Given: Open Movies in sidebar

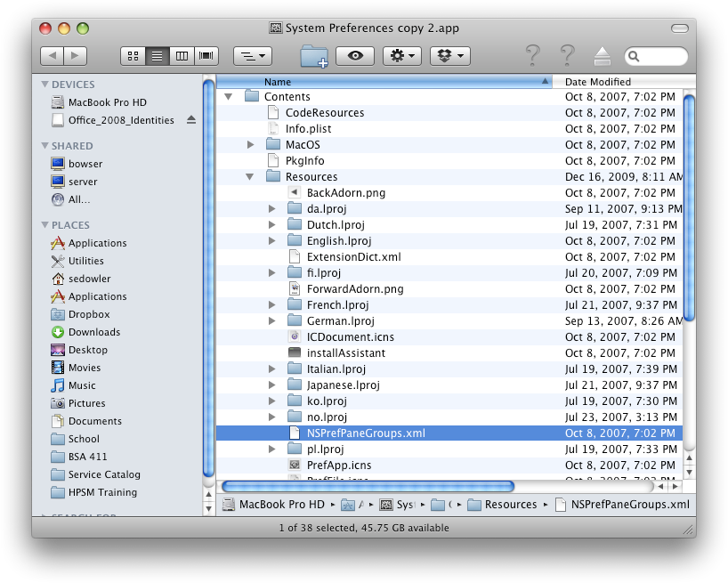Looking at the screenshot, I should pyautogui.click(x=85, y=368).
